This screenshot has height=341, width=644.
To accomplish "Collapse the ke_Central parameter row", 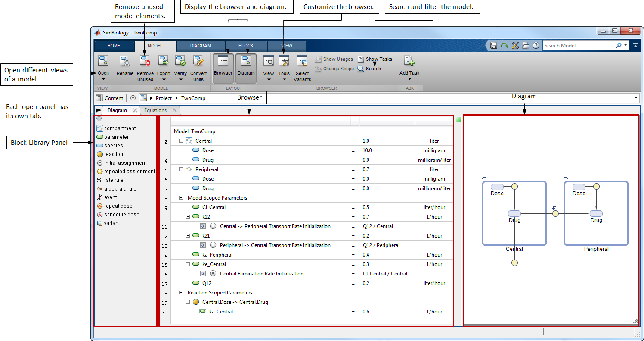I will (x=188, y=264).
